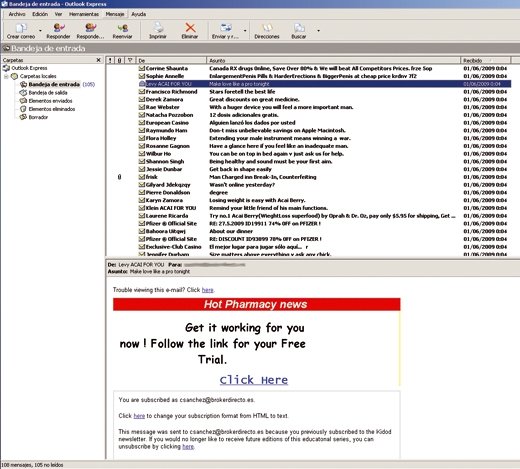Viewport: 520px width, 469px height.
Task: Select message 'Wasn't online yesterday?'
Action: coord(308,185)
